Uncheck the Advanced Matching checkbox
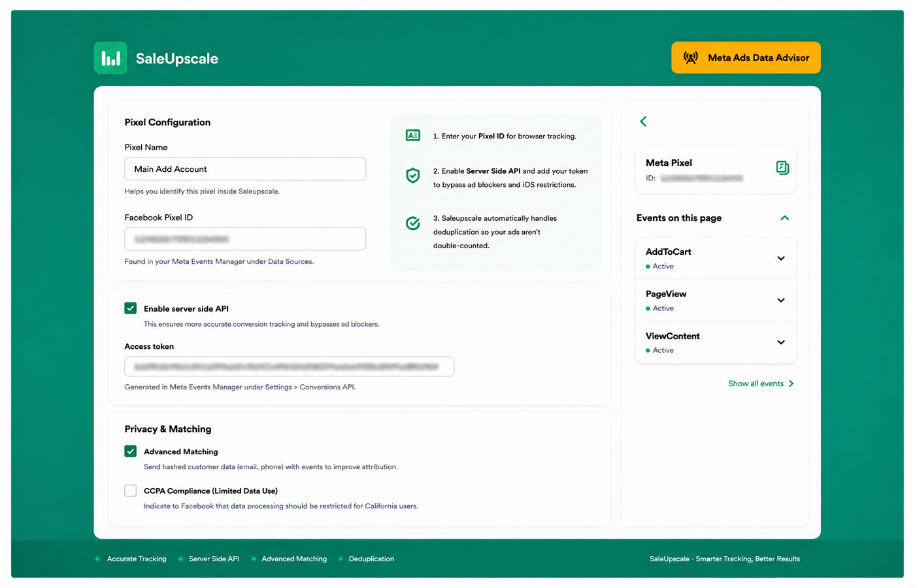 point(131,451)
